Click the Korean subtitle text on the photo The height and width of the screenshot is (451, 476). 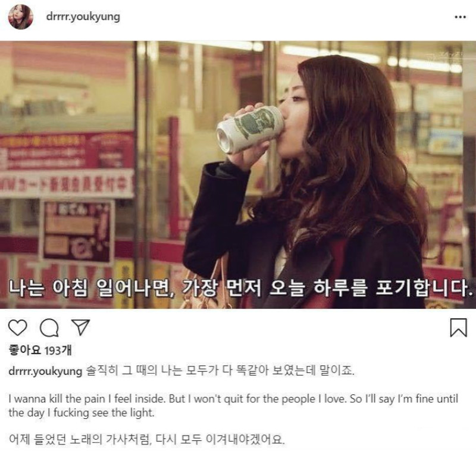coord(241,287)
